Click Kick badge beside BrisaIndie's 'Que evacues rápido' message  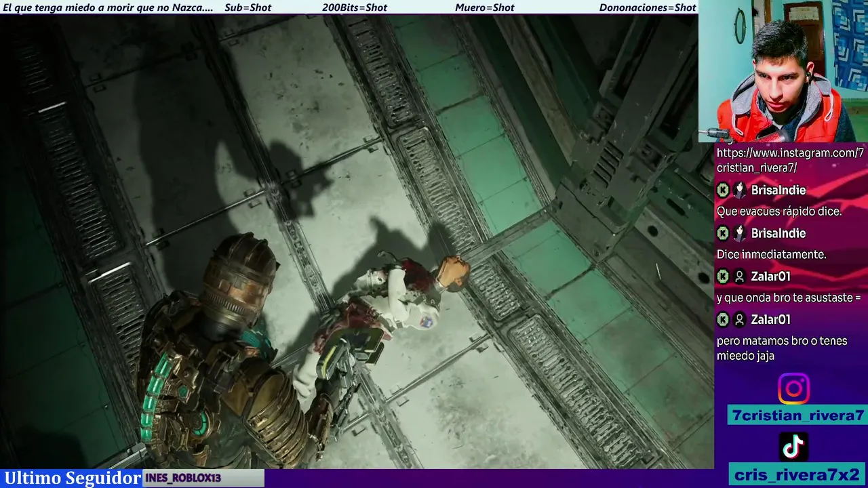click(x=723, y=190)
